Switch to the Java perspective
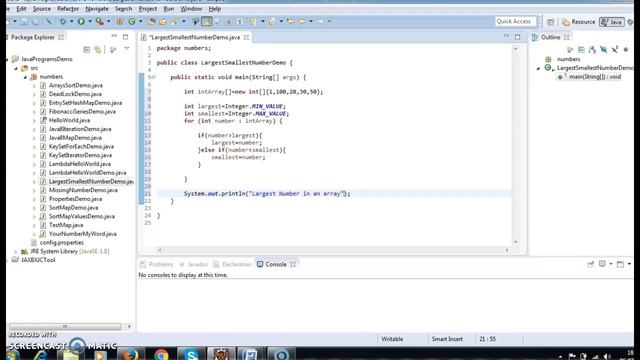 [611, 22]
